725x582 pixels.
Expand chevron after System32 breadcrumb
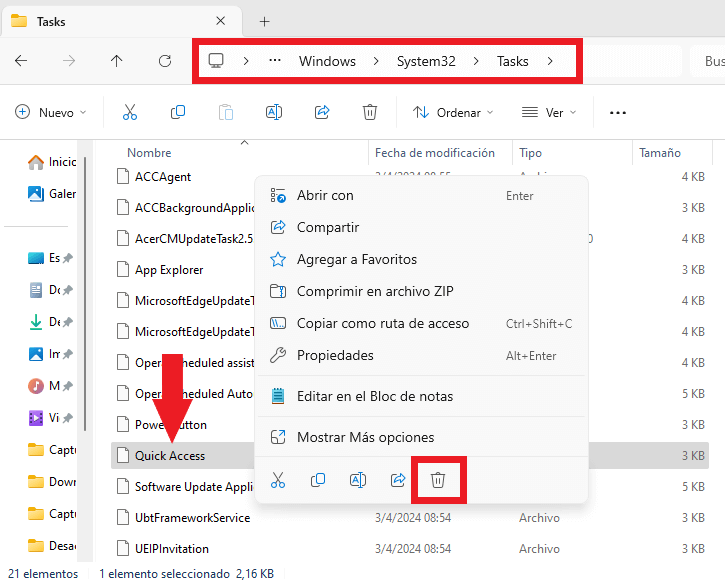coord(476,61)
